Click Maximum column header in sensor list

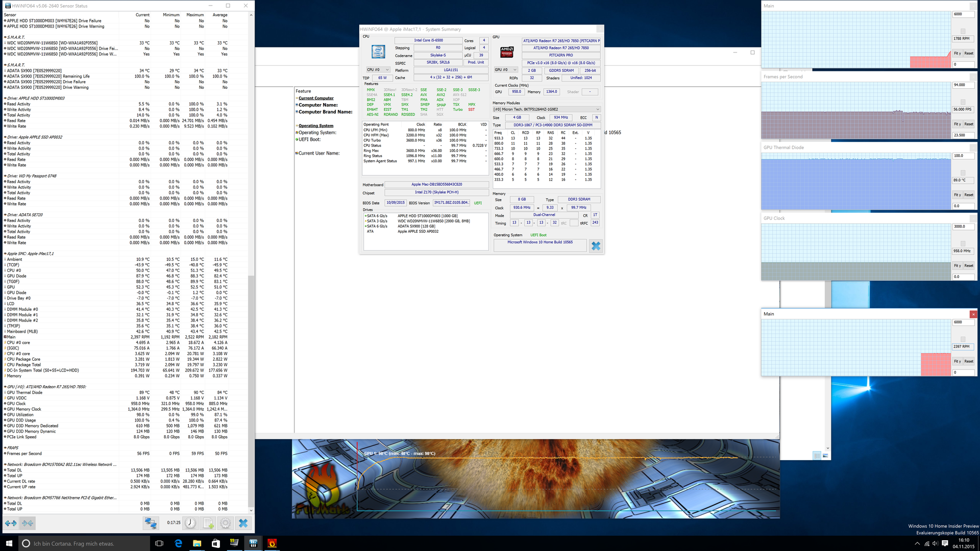(195, 15)
